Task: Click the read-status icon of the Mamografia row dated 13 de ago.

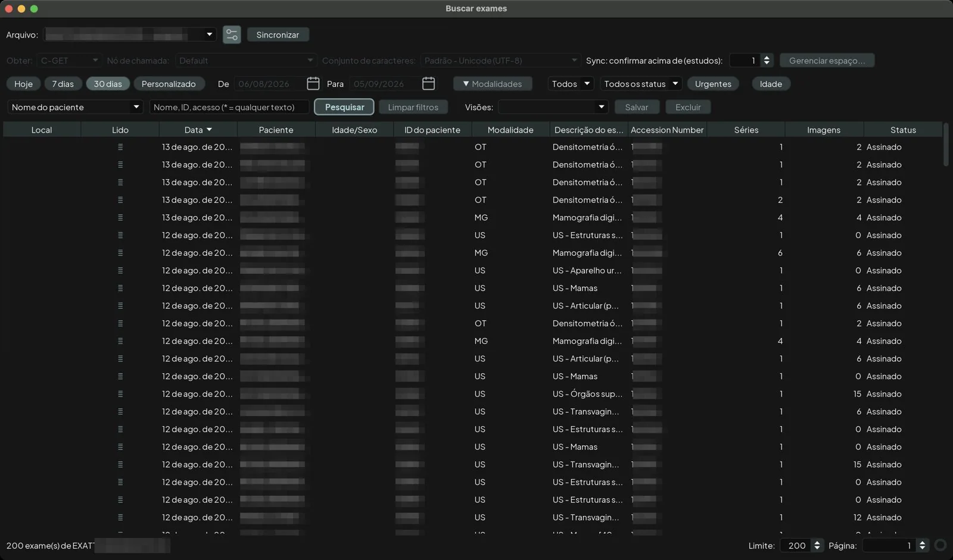Action: 120,218
